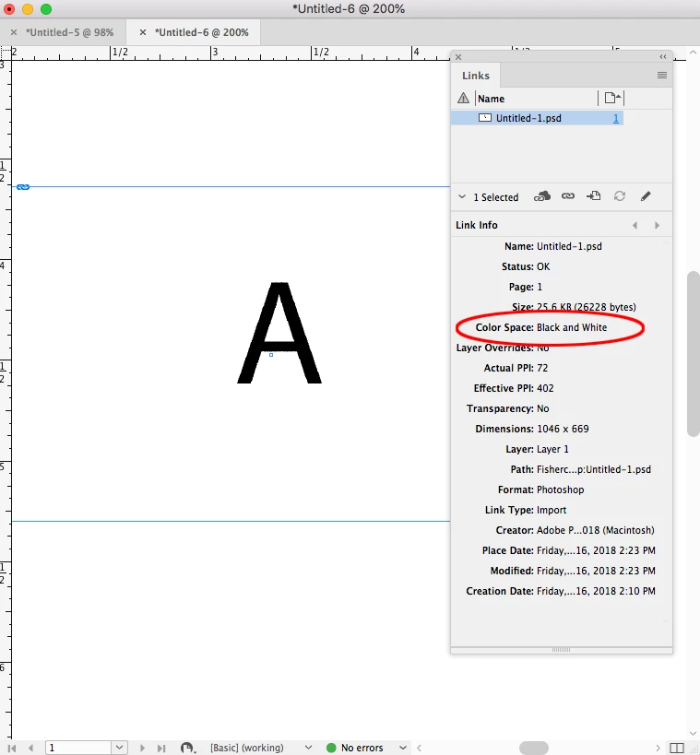Select the Links panel tab
700x755 pixels.
[x=476, y=76]
